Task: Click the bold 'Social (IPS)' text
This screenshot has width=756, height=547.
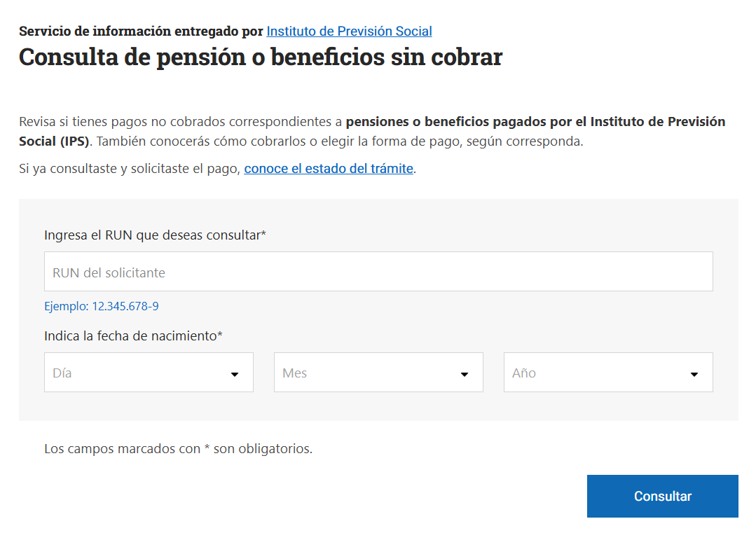Action: click(x=55, y=141)
